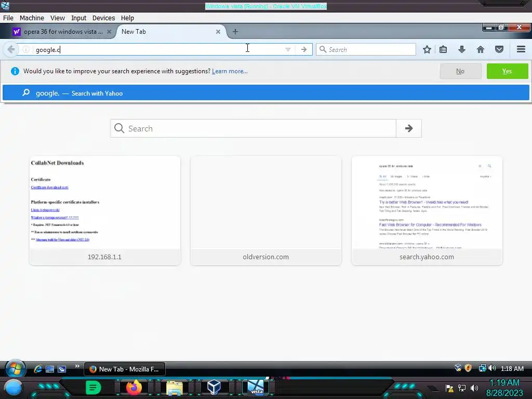Screen dimensions: 532x399
Task: Open the Downloads arrow panel
Action: tap(462, 49)
